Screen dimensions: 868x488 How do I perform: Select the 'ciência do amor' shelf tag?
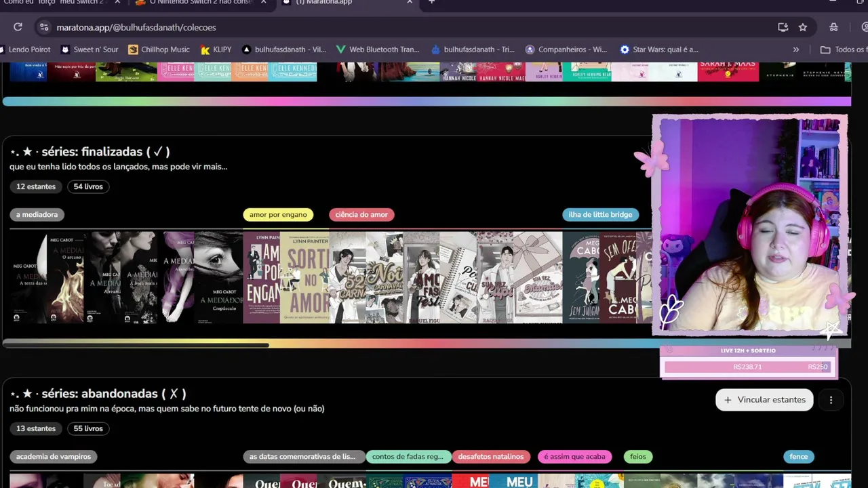coord(361,214)
